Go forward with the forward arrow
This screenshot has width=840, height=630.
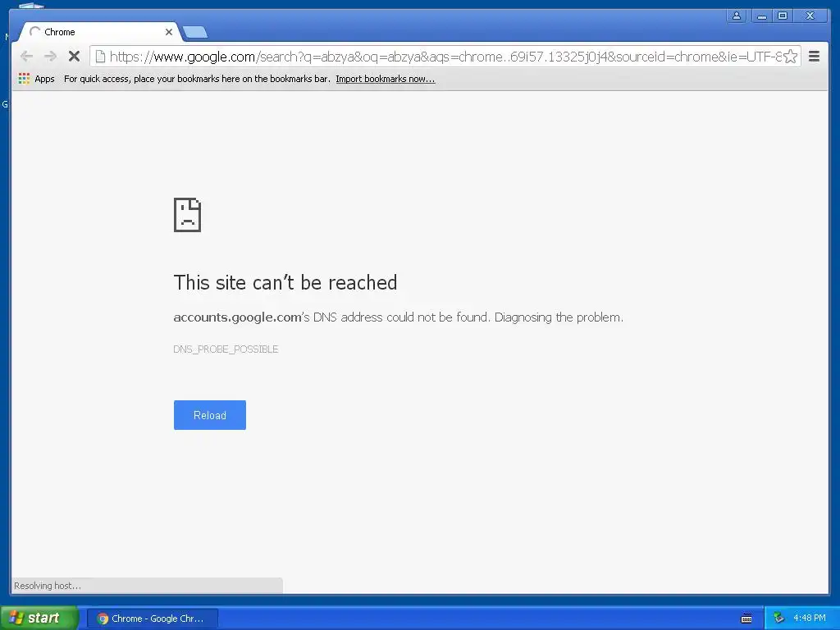[50, 57]
